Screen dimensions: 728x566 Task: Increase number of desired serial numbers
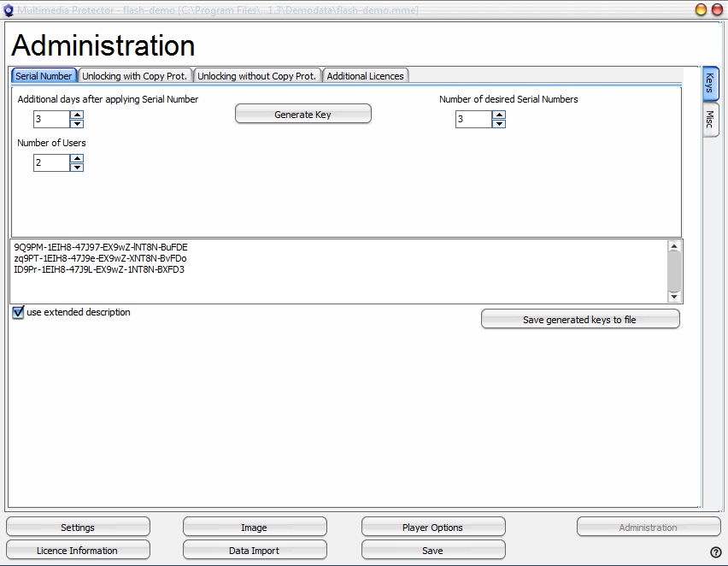tap(499, 115)
